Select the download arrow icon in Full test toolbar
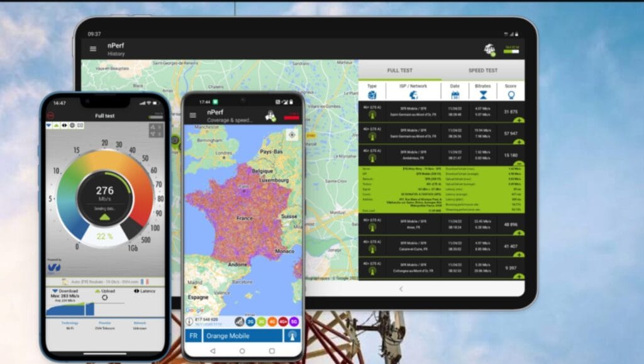This screenshot has height=364, width=644. (x=49, y=125)
